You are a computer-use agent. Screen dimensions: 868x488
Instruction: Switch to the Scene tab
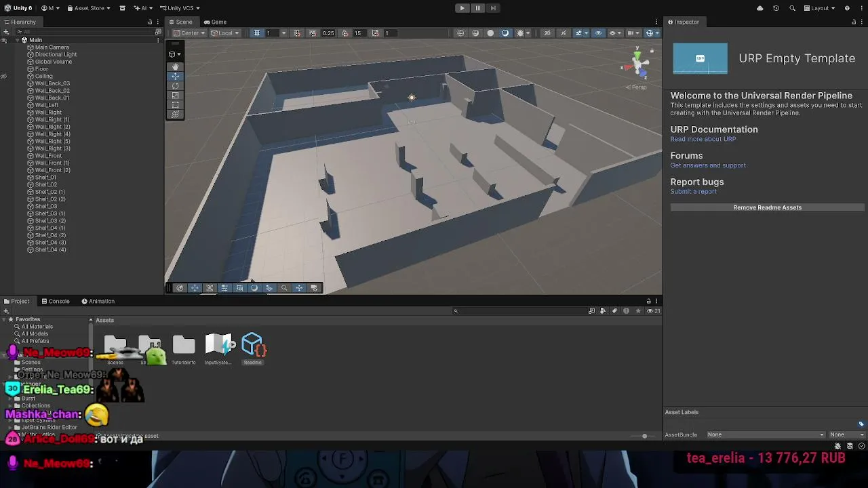point(180,22)
